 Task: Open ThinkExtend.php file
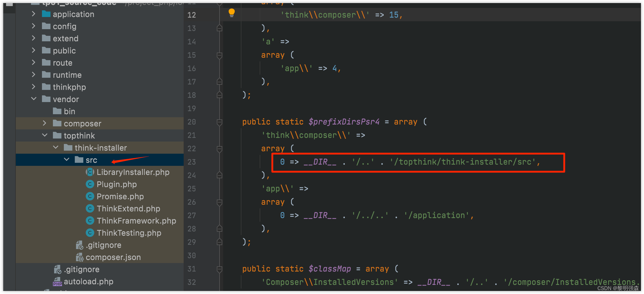pyautogui.click(x=128, y=209)
